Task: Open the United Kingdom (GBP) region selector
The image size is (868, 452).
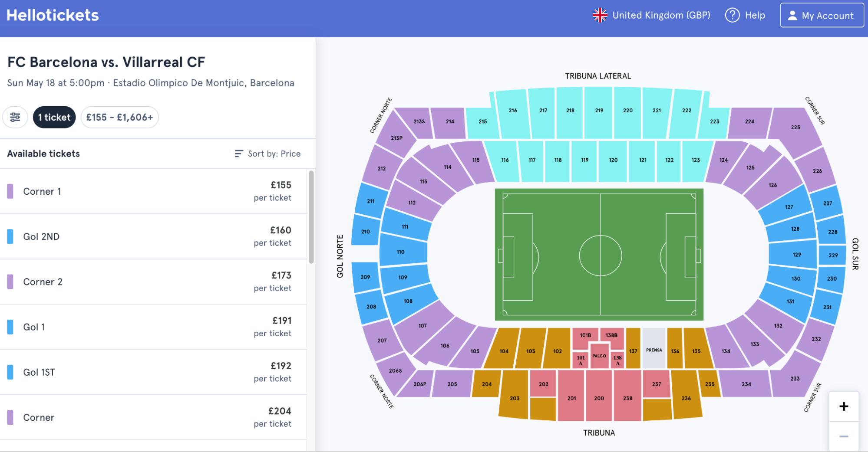Action: point(652,15)
